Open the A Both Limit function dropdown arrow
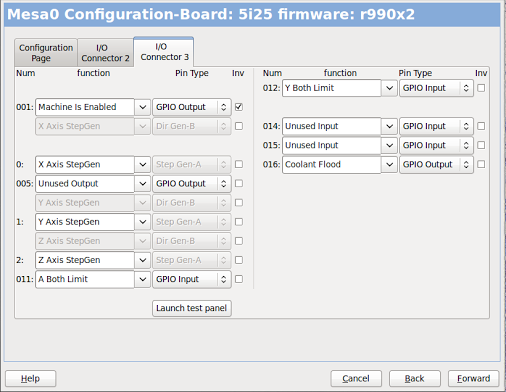The image size is (506, 392). [x=143, y=279]
